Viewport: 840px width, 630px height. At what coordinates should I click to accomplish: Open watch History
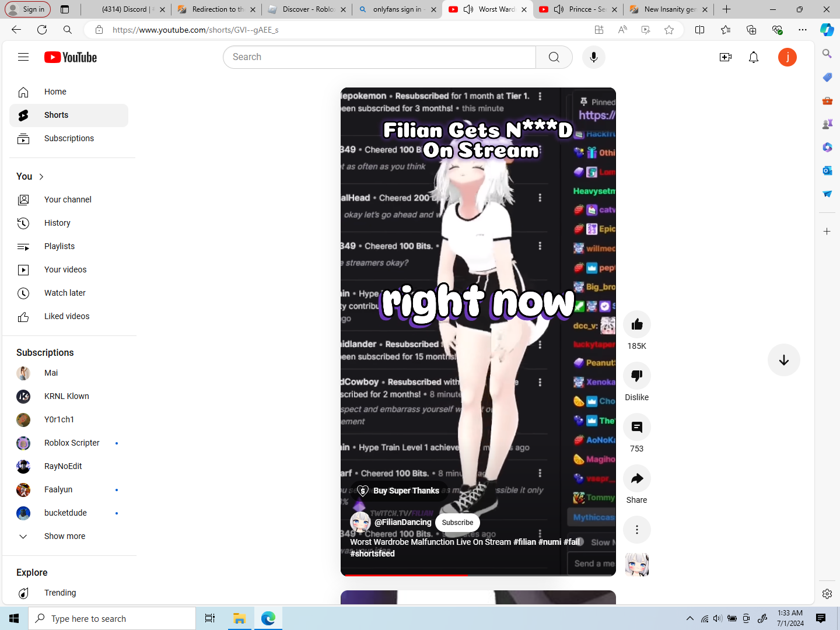69,223
